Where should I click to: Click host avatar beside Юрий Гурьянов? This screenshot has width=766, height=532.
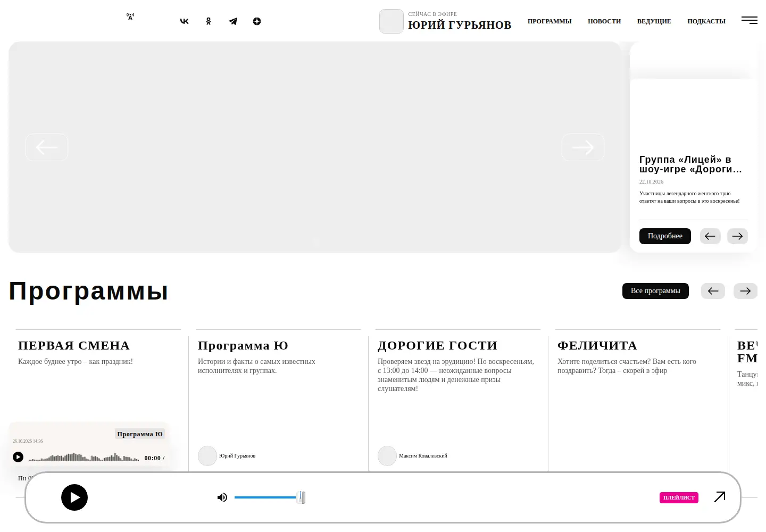point(207,456)
